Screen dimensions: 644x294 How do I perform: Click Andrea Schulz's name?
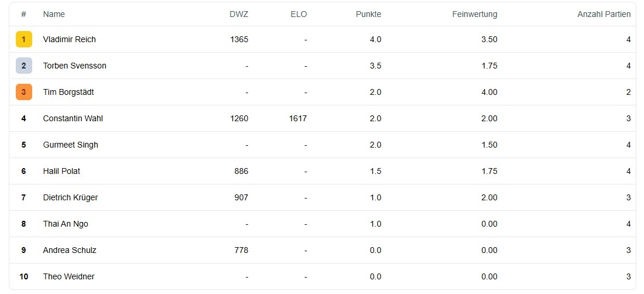69,250
